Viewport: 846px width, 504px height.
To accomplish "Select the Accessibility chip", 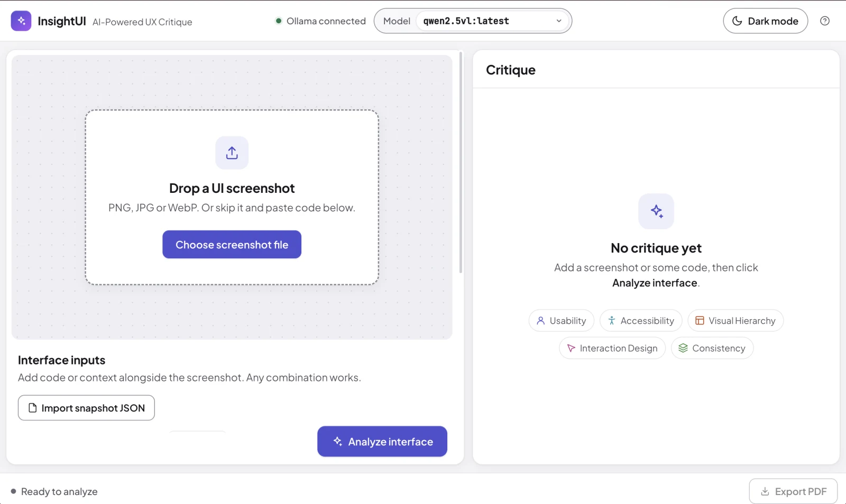I will [641, 321].
